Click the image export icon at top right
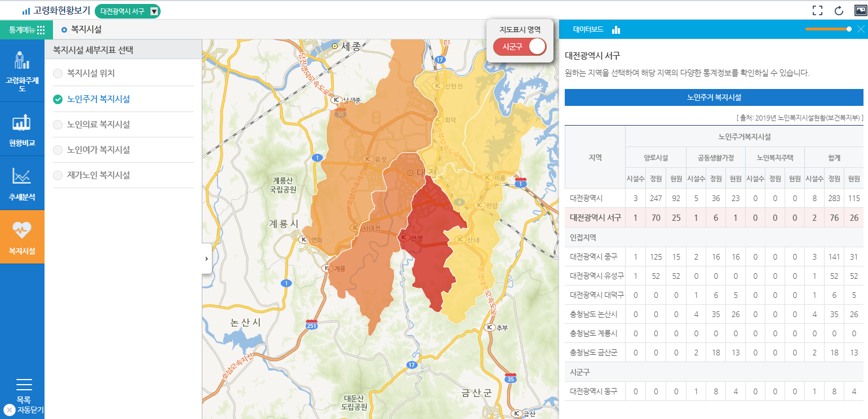The image size is (868, 419). (x=860, y=11)
